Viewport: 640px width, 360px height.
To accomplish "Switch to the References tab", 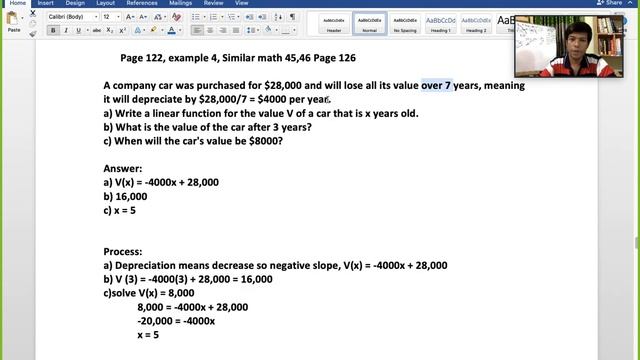I will click(142, 3).
